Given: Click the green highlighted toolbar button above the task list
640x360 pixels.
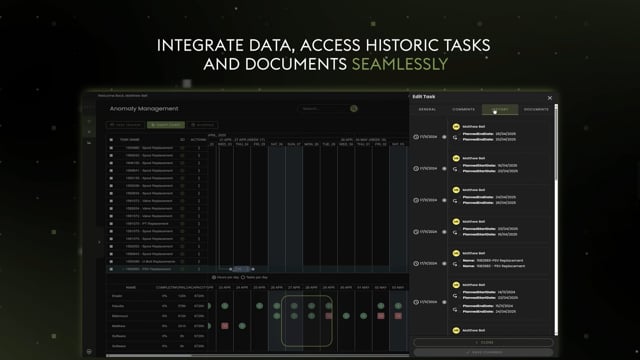Looking at the screenshot, I should click(166, 125).
